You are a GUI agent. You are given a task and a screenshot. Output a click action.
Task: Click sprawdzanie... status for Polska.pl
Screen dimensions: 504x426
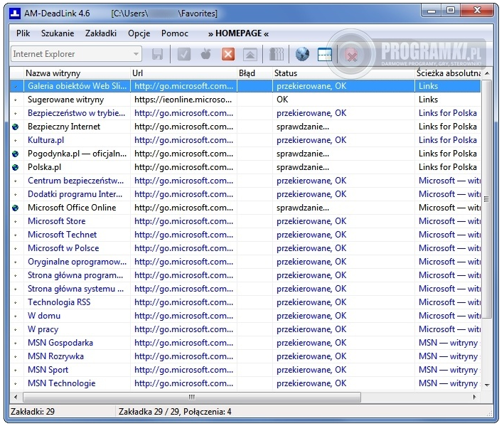pos(303,167)
